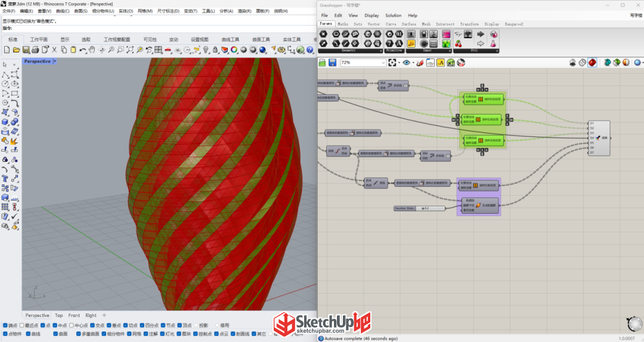
Task: Click the glasses icon in Grasshopper Util panel
Action: point(459,34)
